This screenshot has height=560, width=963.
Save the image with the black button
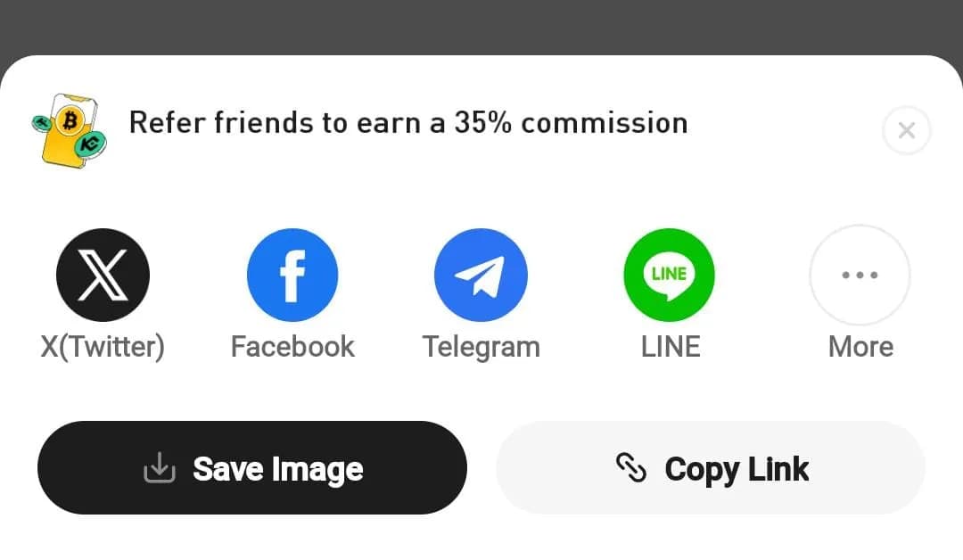click(x=251, y=468)
